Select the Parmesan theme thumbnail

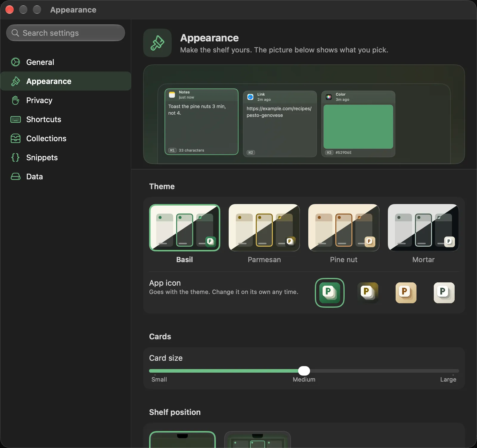pos(264,228)
